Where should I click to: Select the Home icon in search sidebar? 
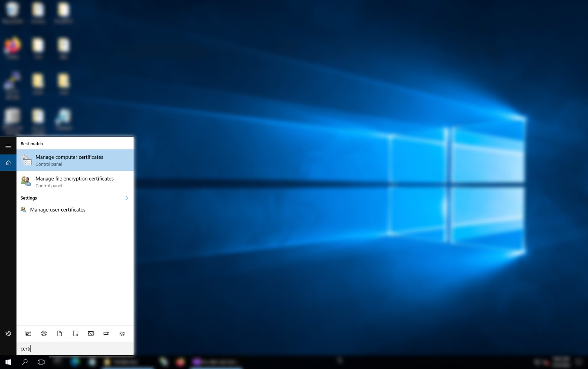tap(8, 163)
